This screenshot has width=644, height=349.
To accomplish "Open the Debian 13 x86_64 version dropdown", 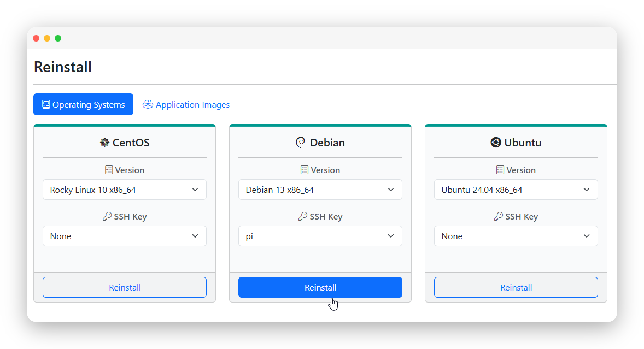I will pos(320,190).
